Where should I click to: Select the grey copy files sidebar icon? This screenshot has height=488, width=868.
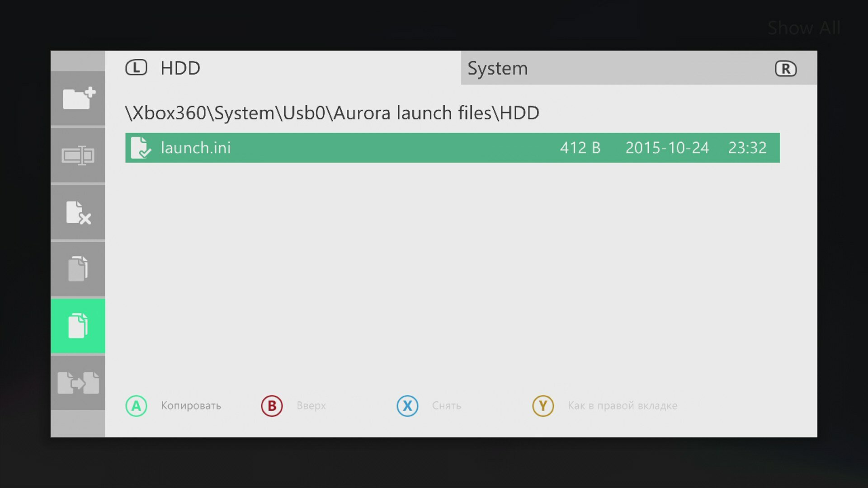click(78, 269)
